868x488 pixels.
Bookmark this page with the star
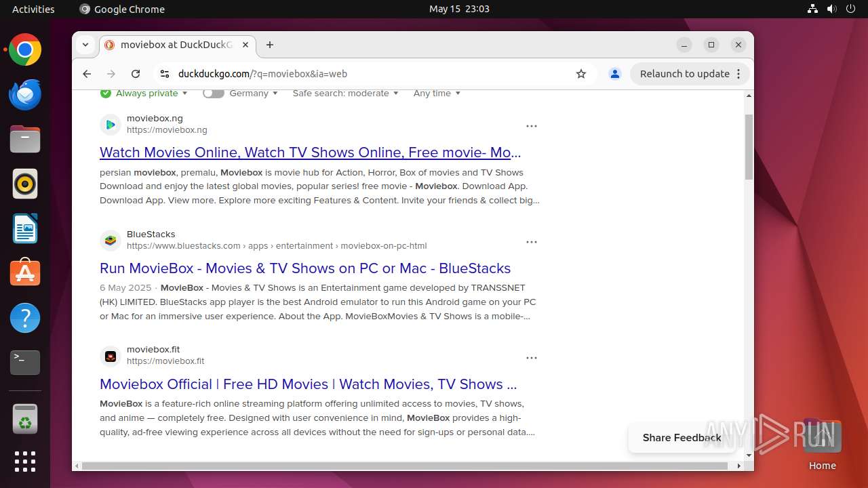[x=581, y=74]
